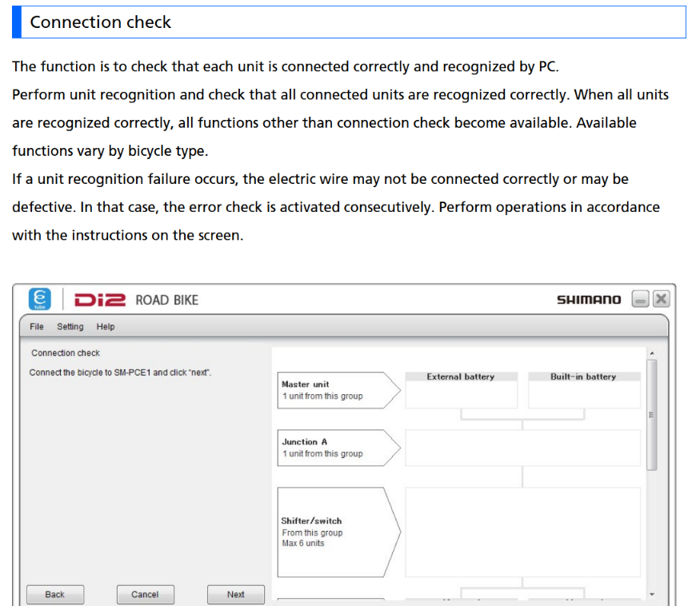Image resolution: width=700 pixels, height=606 pixels.
Task: Click the scrollbar up arrow
Action: [651, 353]
